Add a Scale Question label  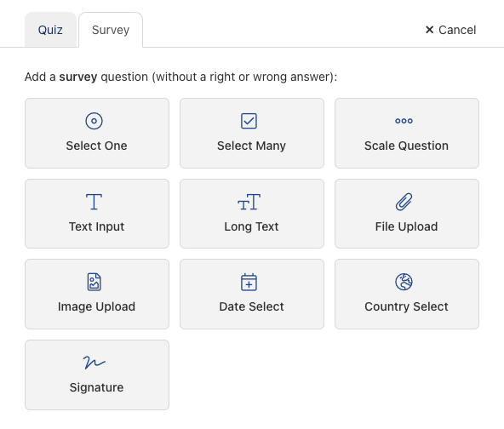point(406,146)
